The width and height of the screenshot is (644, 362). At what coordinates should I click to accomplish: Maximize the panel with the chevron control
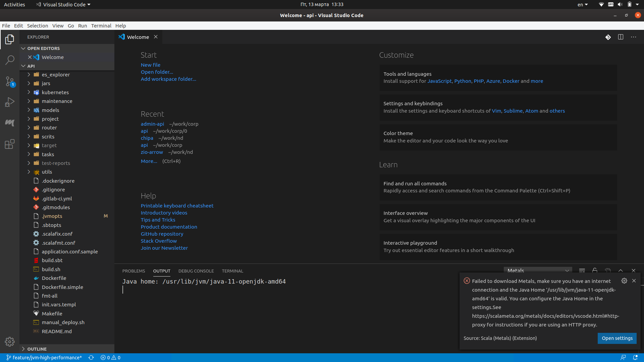tap(621, 270)
